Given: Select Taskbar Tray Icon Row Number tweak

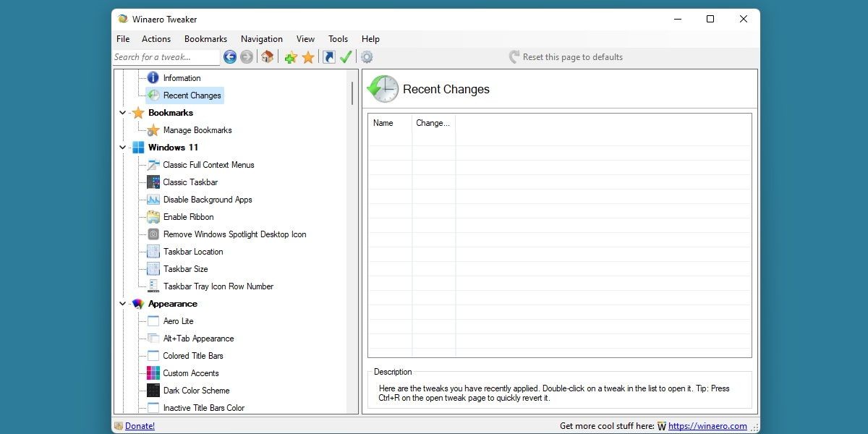Looking at the screenshot, I should (x=218, y=286).
